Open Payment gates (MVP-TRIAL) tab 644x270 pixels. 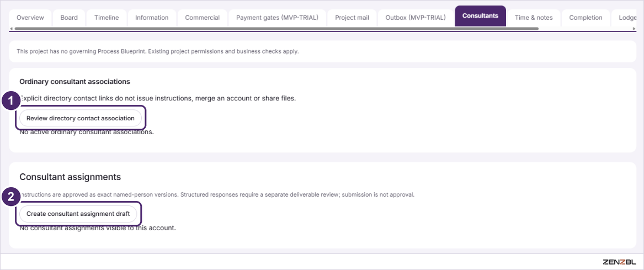pyautogui.click(x=277, y=18)
